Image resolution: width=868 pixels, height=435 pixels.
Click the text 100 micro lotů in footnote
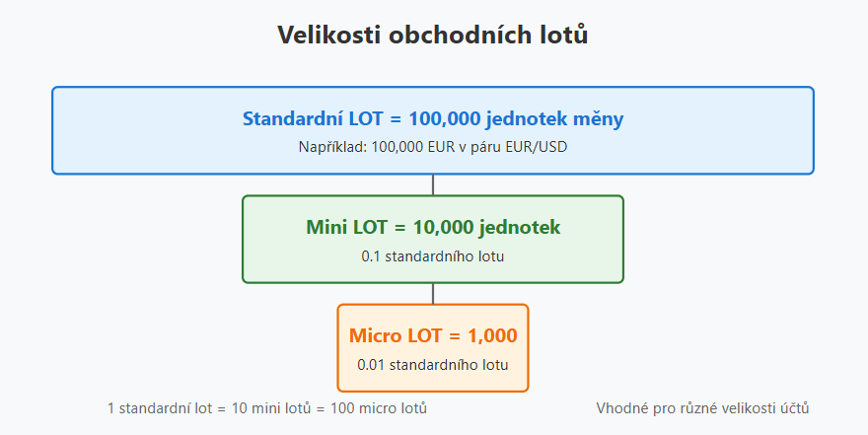click(379, 408)
